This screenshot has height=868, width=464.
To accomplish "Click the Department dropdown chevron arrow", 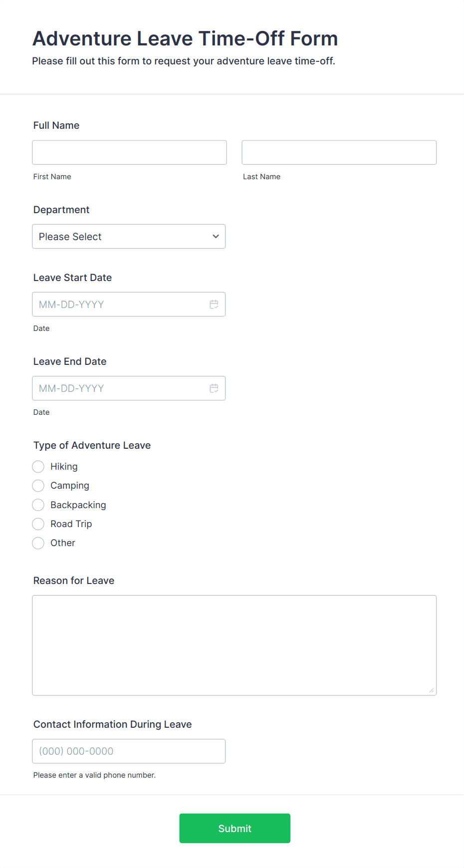I will pos(216,237).
